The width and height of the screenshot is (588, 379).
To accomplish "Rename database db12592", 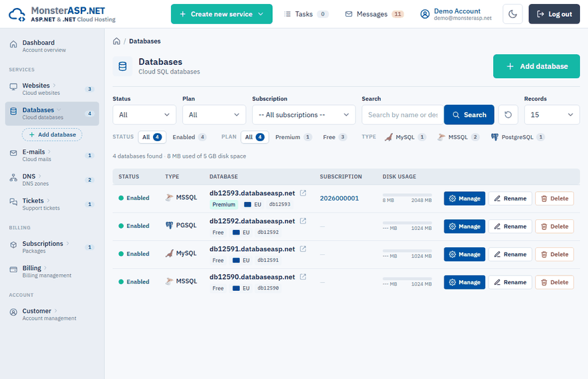I will 510,227.
